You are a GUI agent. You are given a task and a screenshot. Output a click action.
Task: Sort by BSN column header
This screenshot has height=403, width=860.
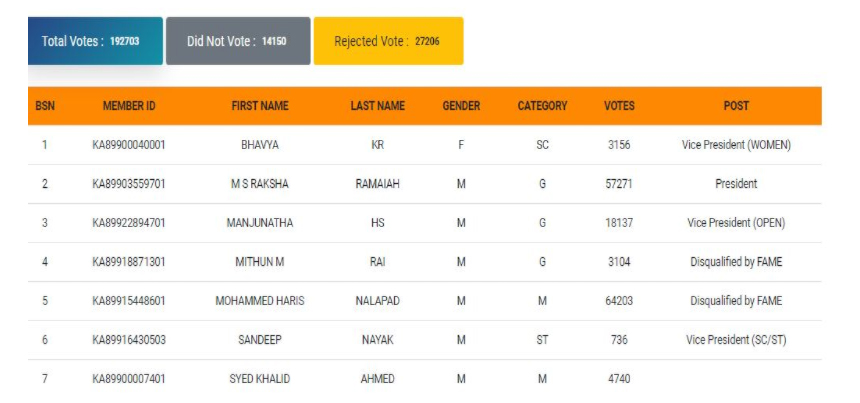[x=45, y=106]
